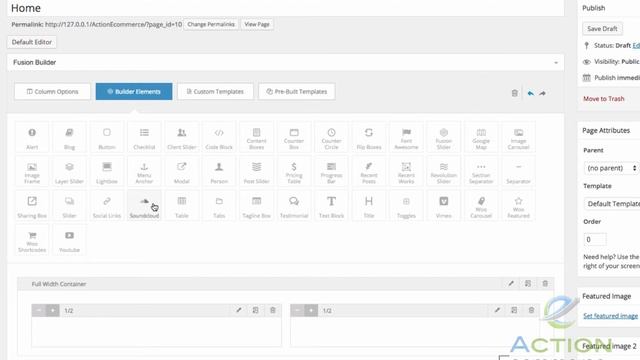640x360 pixels.
Task: Open the Parent page dropdown
Action: [x=611, y=168]
